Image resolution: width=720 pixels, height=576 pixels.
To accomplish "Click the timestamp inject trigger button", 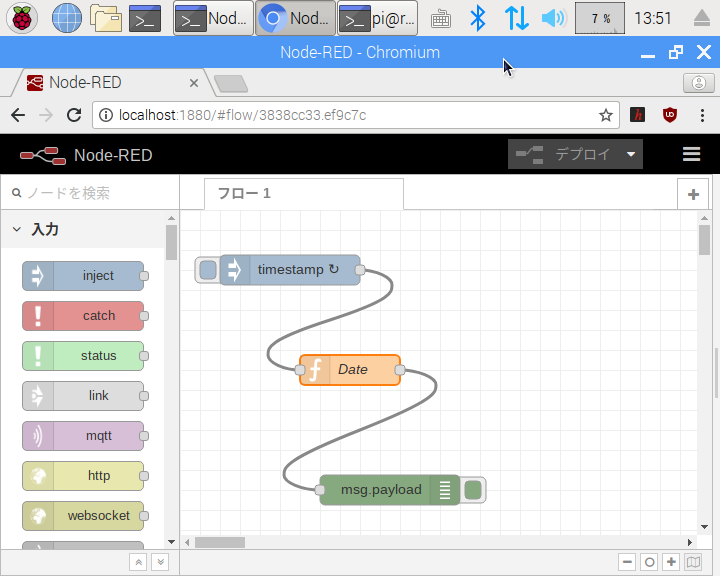I will pos(207,270).
